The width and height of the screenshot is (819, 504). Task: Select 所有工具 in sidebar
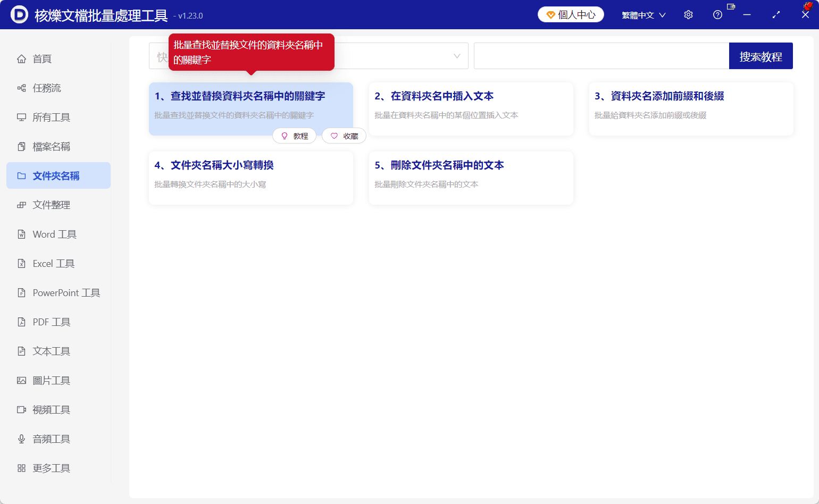point(59,117)
